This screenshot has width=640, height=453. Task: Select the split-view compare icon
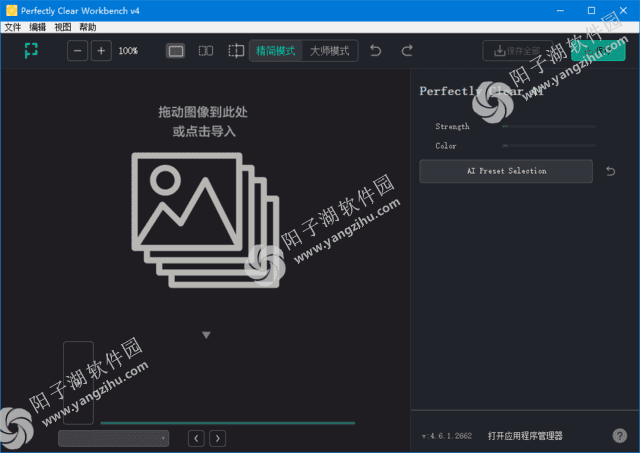click(x=236, y=51)
